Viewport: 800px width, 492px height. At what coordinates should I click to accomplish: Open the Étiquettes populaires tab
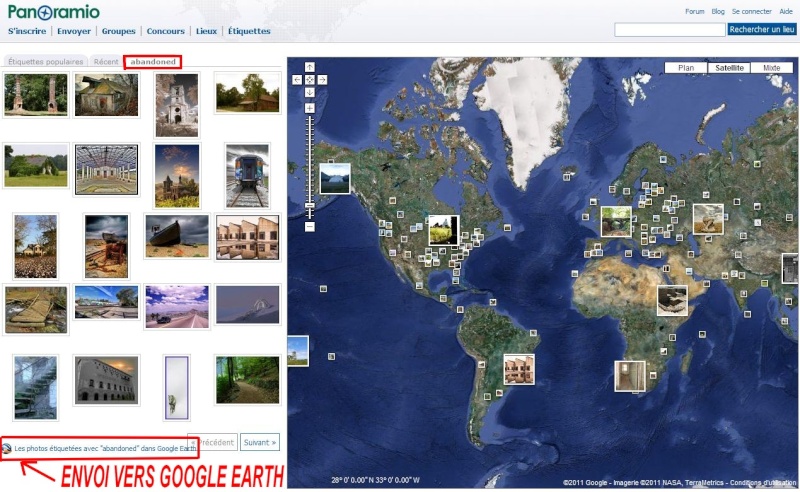(x=45, y=61)
